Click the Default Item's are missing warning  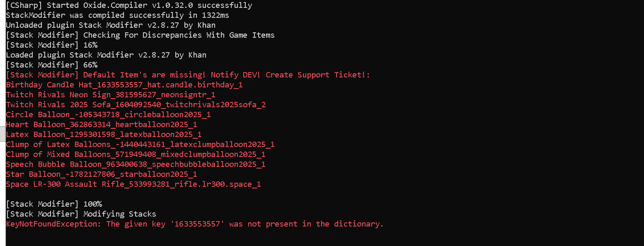[x=188, y=75]
